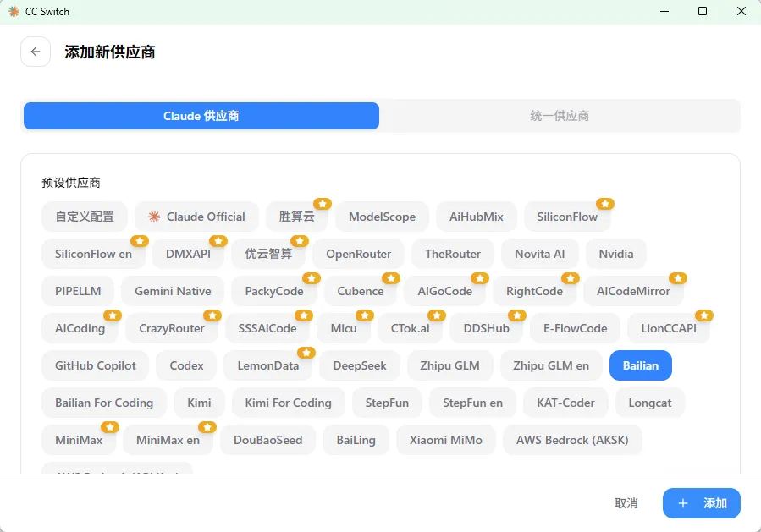Pick the Codex preset
The height and width of the screenshot is (532, 761).
point(186,365)
